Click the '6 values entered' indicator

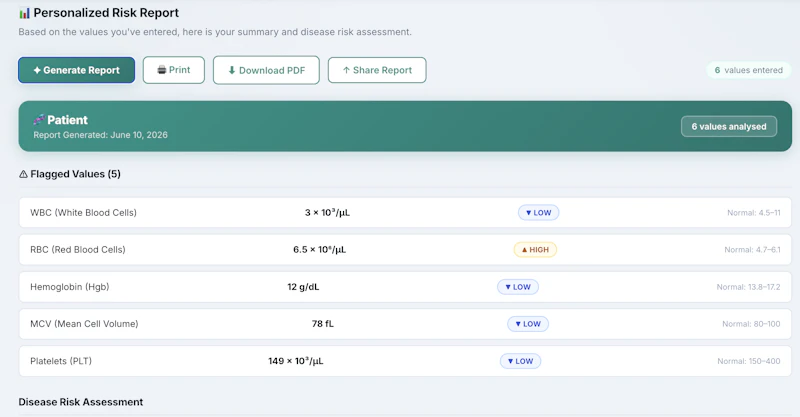tap(748, 70)
